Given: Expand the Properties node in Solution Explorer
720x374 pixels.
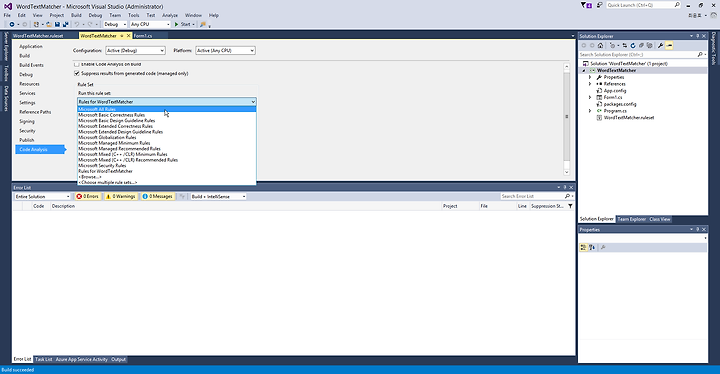Looking at the screenshot, I should [590, 77].
